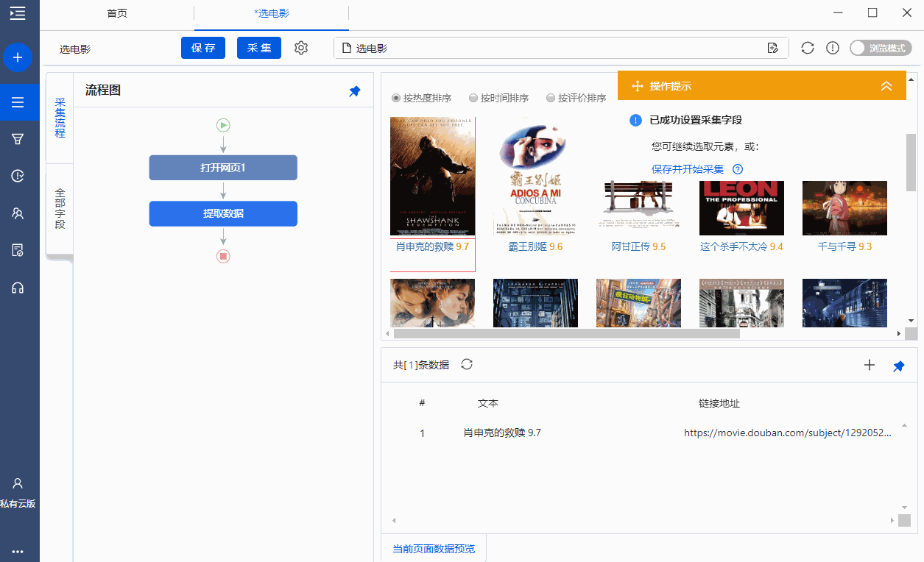This screenshot has height=562, width=924.
Task: Pin the 流程图 panel
Action: click(355, 91)
